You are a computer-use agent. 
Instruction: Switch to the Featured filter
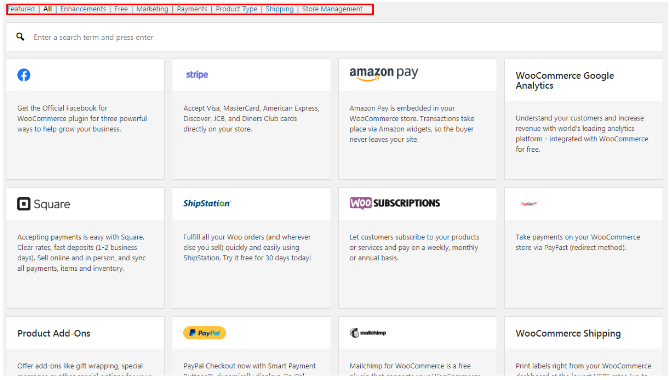(x=21, y=9)
